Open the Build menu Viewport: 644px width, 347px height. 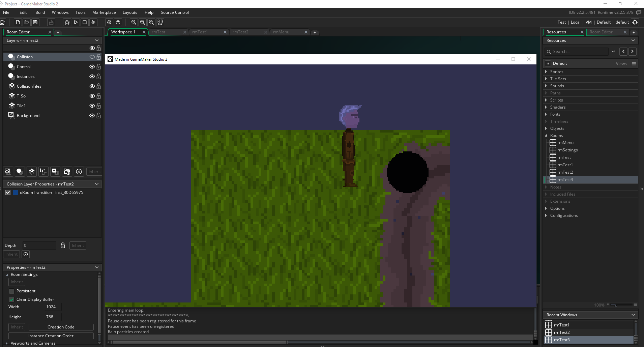click(40, 12)
